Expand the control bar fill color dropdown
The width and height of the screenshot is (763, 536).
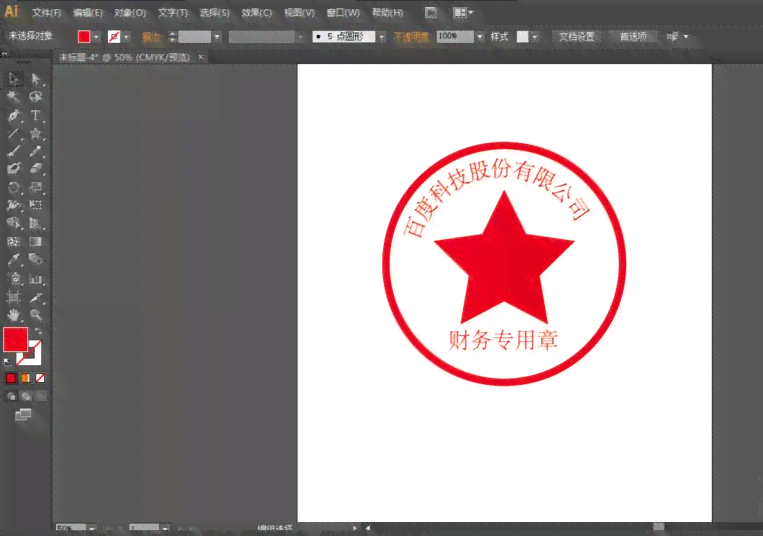(x=97, y=36)
